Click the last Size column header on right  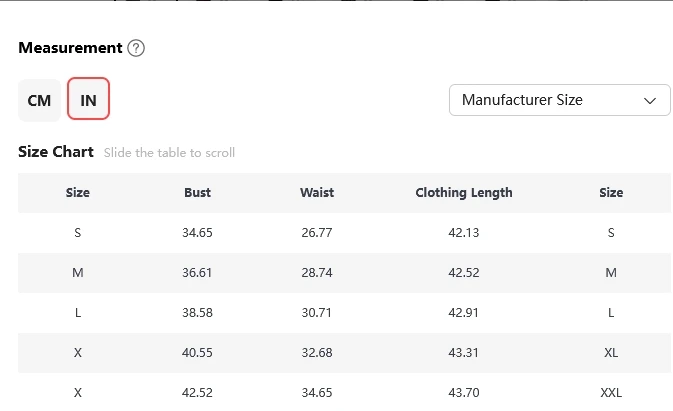[611, 193]
